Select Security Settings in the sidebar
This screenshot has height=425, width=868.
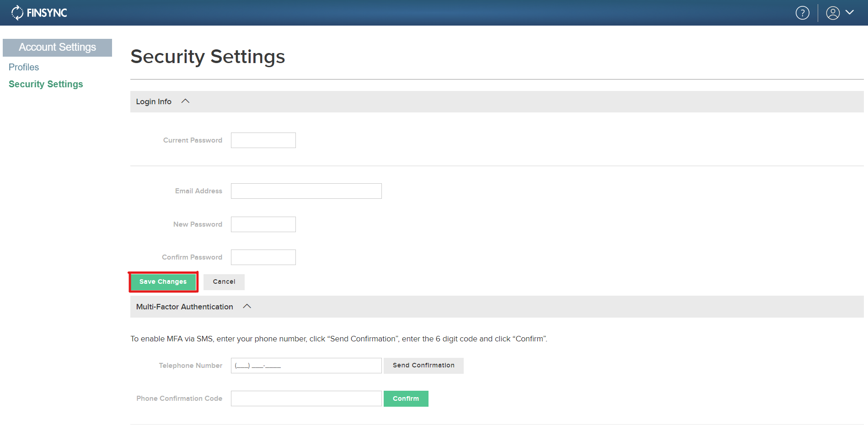[x=46, y=84]
